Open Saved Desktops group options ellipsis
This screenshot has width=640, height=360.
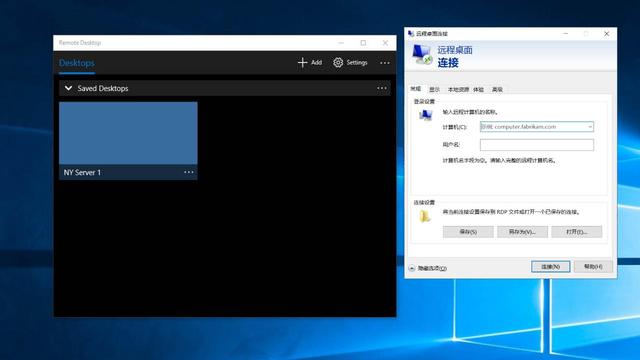(382, 88)
